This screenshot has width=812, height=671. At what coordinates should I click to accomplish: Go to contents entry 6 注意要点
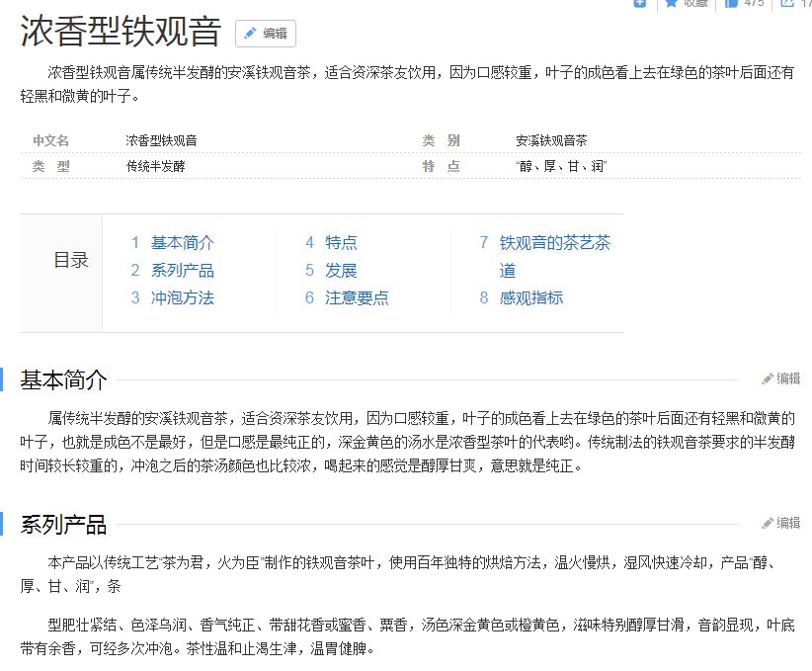point(357,297)
